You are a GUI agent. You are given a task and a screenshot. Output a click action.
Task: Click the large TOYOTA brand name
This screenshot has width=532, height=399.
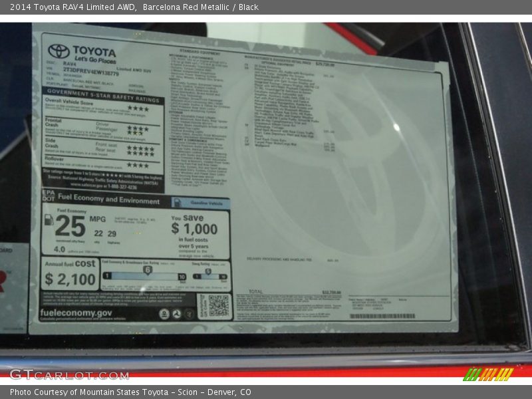point(94,52)
